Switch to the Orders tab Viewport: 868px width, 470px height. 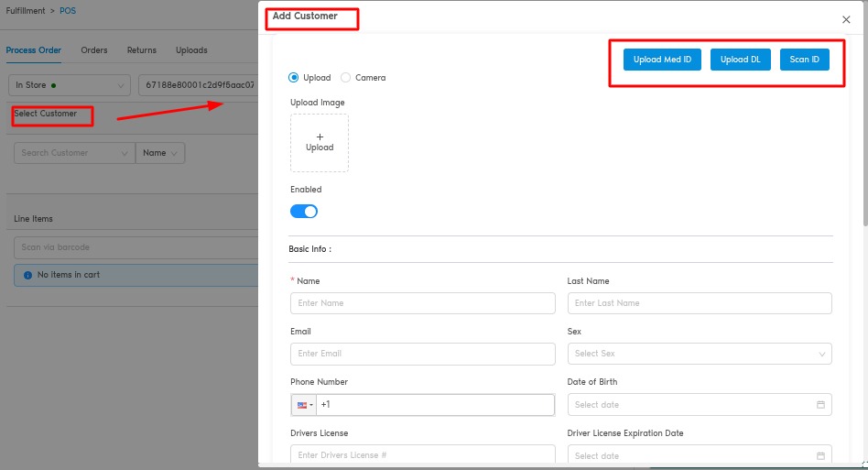(x=94, y=49)
